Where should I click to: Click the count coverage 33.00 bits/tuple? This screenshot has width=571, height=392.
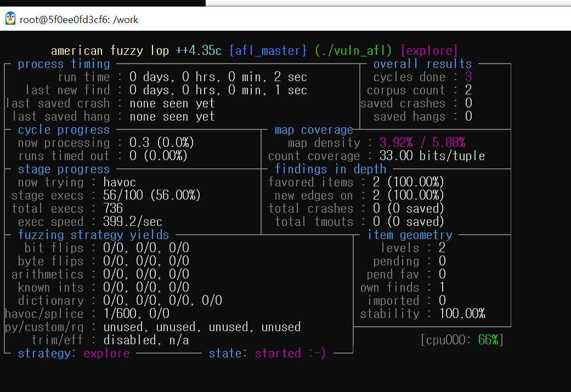(432, 156)
